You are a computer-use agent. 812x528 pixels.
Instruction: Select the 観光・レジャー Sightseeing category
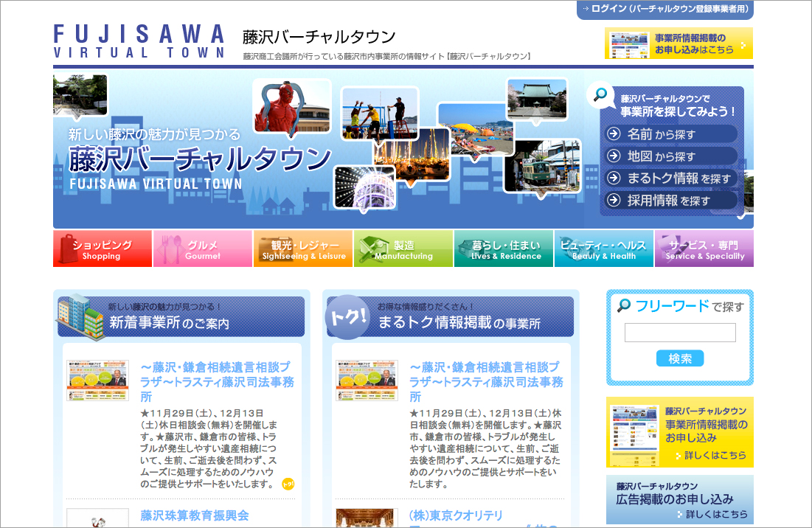click(303, 249)
